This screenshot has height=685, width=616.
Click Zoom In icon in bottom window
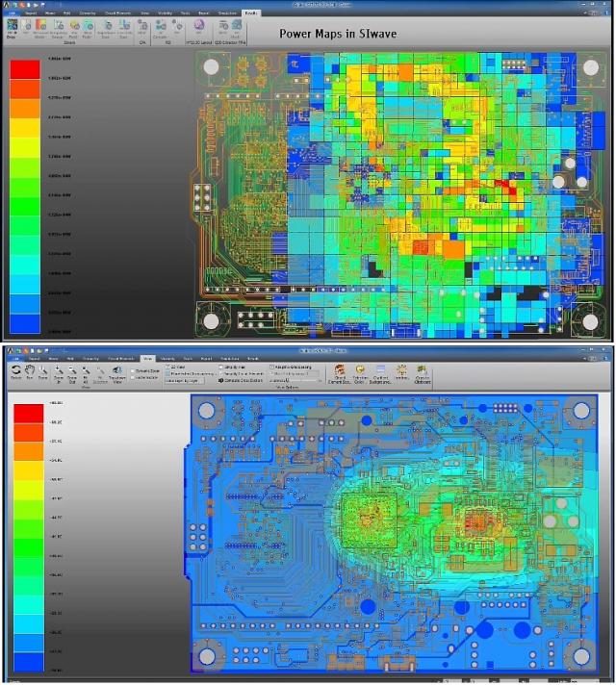(x=58, y=375)
